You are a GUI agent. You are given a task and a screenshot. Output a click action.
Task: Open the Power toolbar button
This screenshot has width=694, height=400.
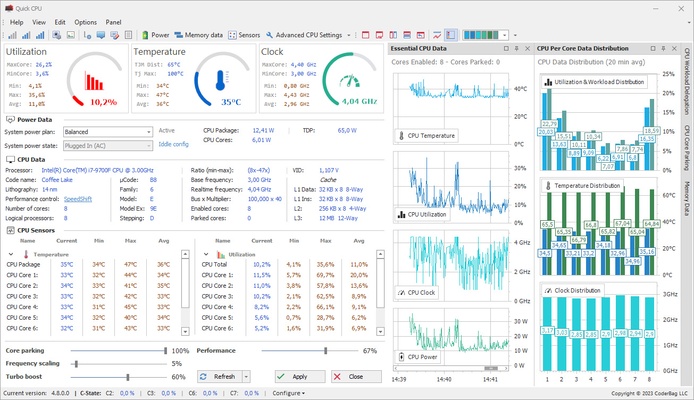click(x=155, y=35)
